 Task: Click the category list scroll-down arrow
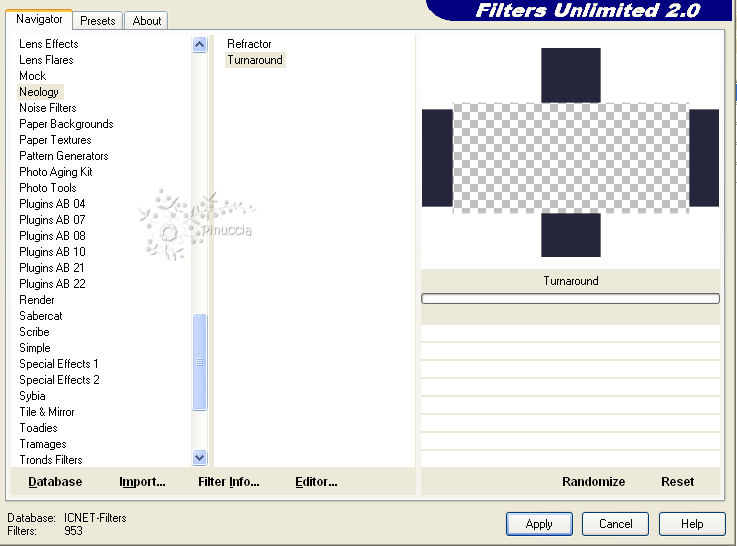[x=200, y=457]
